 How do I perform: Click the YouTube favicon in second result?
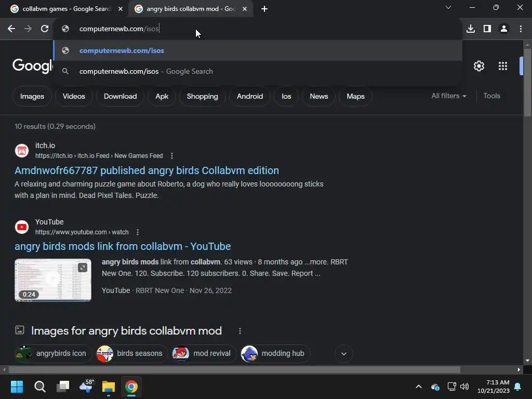22,227
